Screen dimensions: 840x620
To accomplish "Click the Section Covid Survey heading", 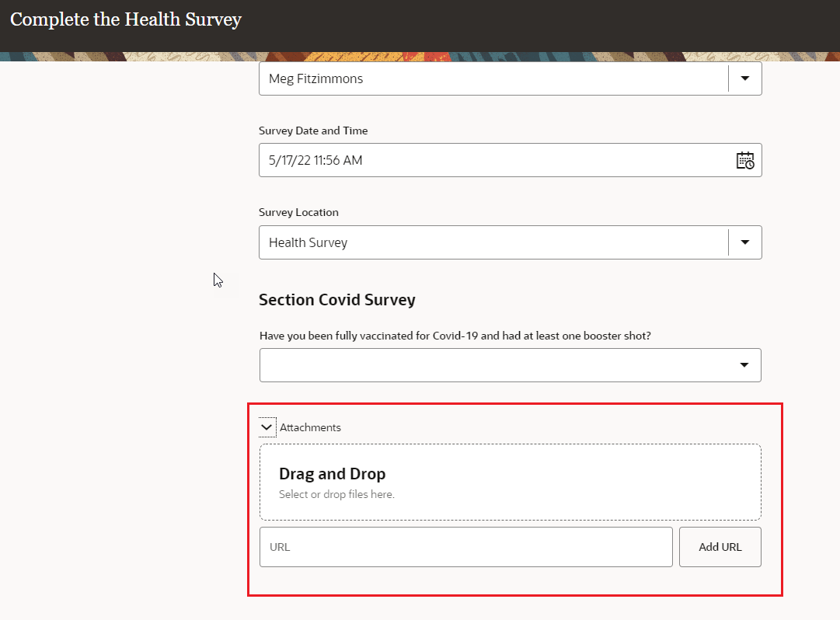I will pos(337,299).
